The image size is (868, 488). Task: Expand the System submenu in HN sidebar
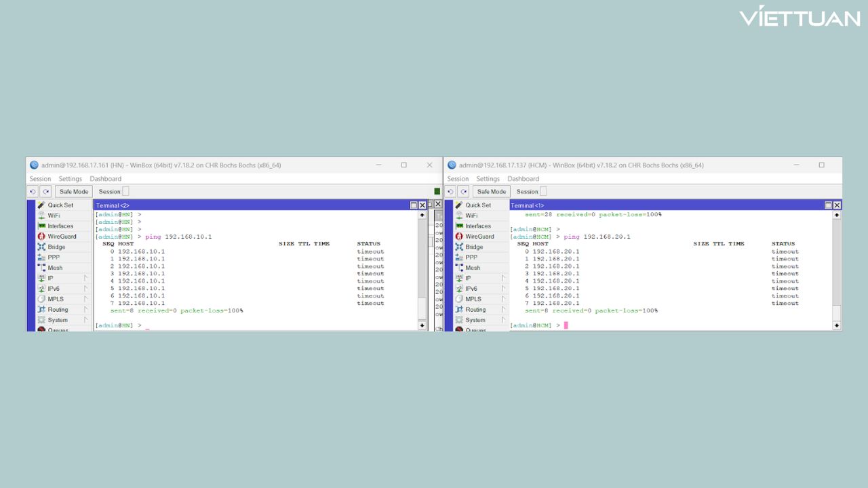[85, 320]
